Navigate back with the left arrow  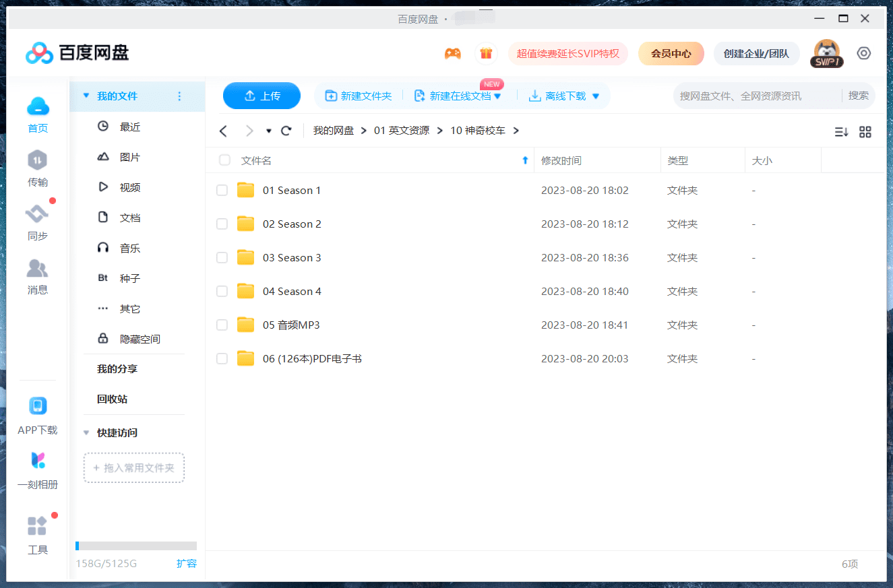tap(224, 131)
